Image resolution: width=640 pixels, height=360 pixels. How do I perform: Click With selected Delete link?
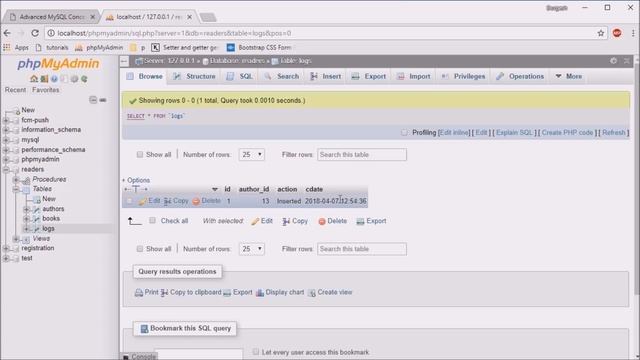click(333, 221)
